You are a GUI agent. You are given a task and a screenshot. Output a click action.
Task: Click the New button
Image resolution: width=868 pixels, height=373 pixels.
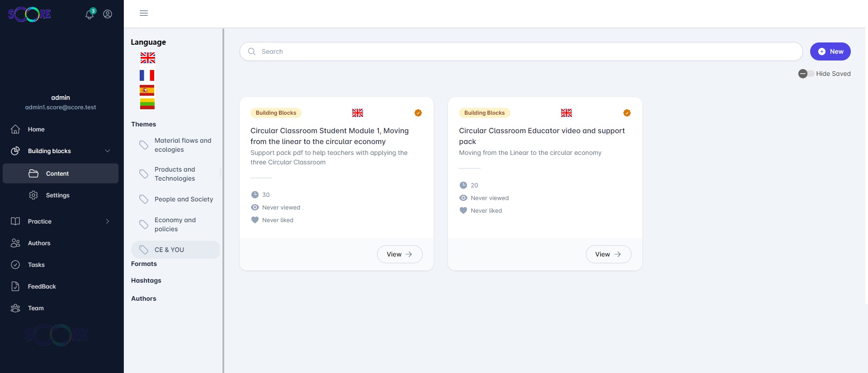830,51
